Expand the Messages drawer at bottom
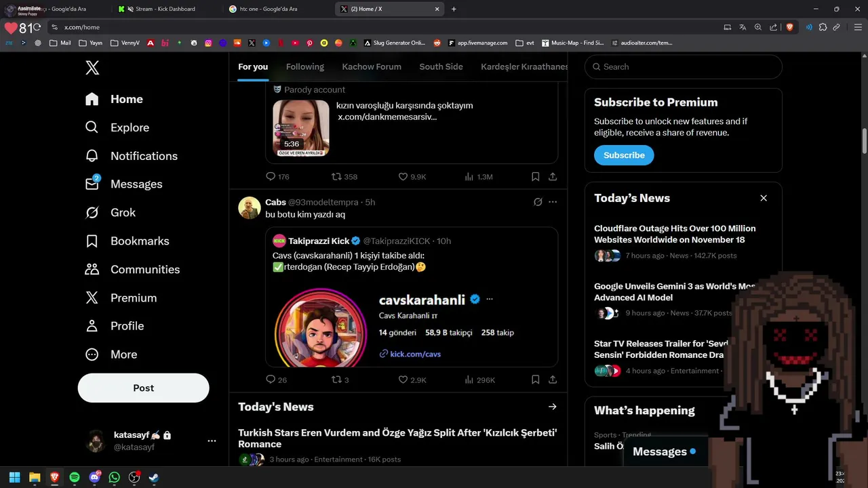 click(x=665, y=451)
